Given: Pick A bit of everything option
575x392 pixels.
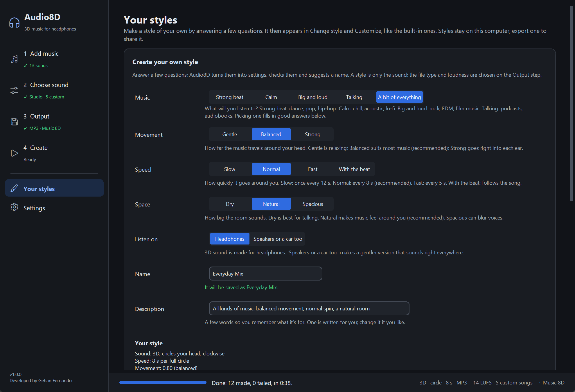Looking at the screenshot, I should [x=399, y=97].
